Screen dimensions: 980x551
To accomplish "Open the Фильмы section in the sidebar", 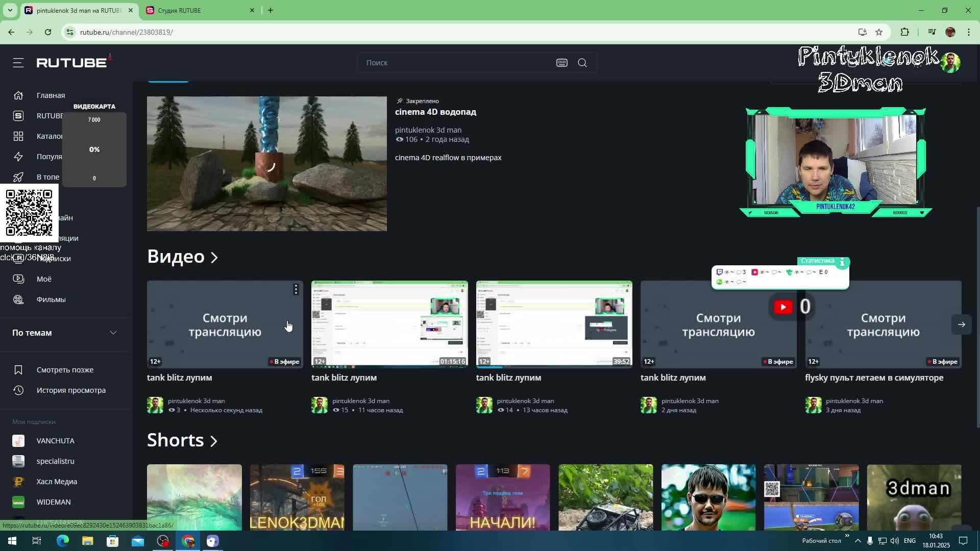I will [51, 299].
